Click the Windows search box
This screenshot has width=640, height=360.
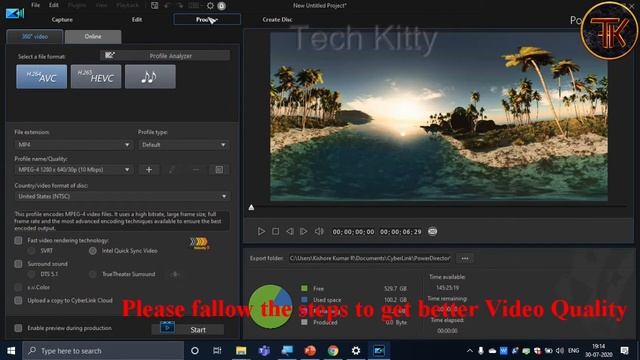tap(103, 351)
